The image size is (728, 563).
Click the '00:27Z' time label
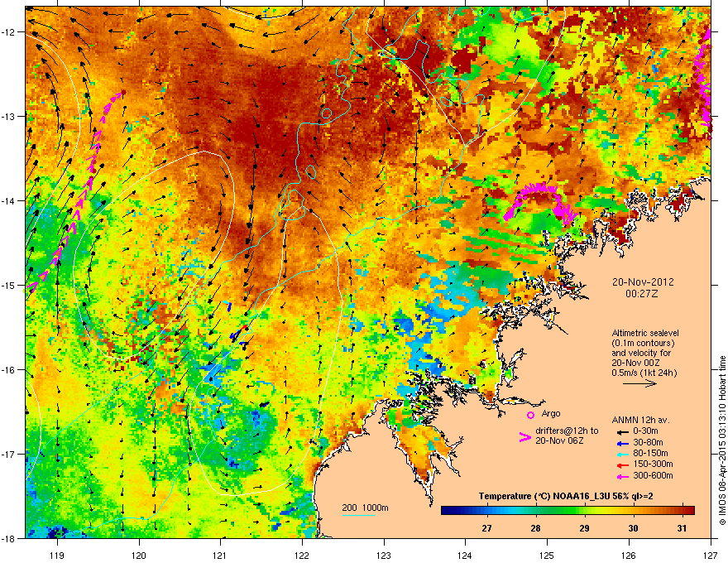pyautogui.click(x=642, y=294)
